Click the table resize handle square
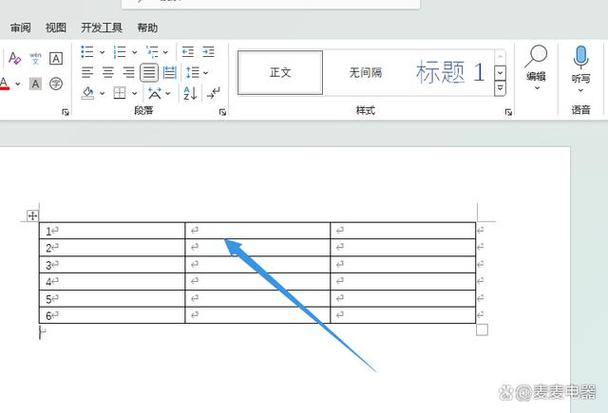Image resolution: width=608 pixels, height=413 pixels. [x=482, y=330]
